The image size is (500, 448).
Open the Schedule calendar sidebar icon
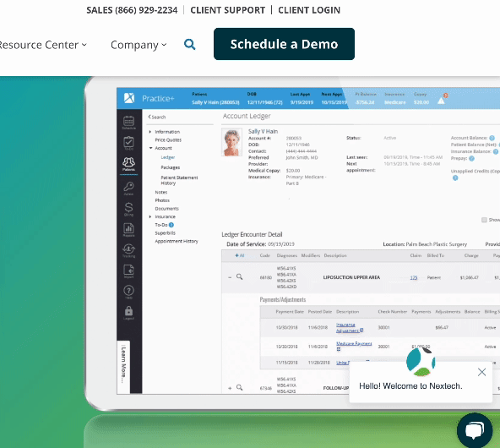(129, 123)
